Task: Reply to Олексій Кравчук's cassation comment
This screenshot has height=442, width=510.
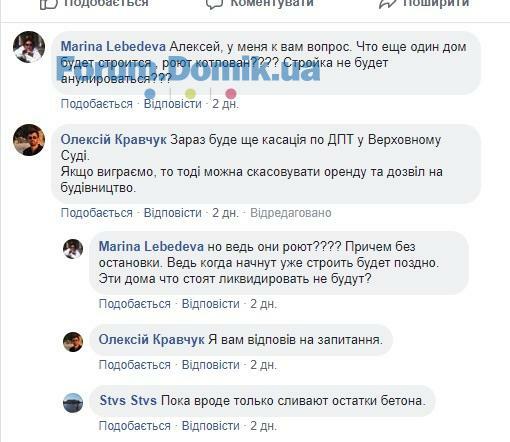Action: [x=173, y=213]
